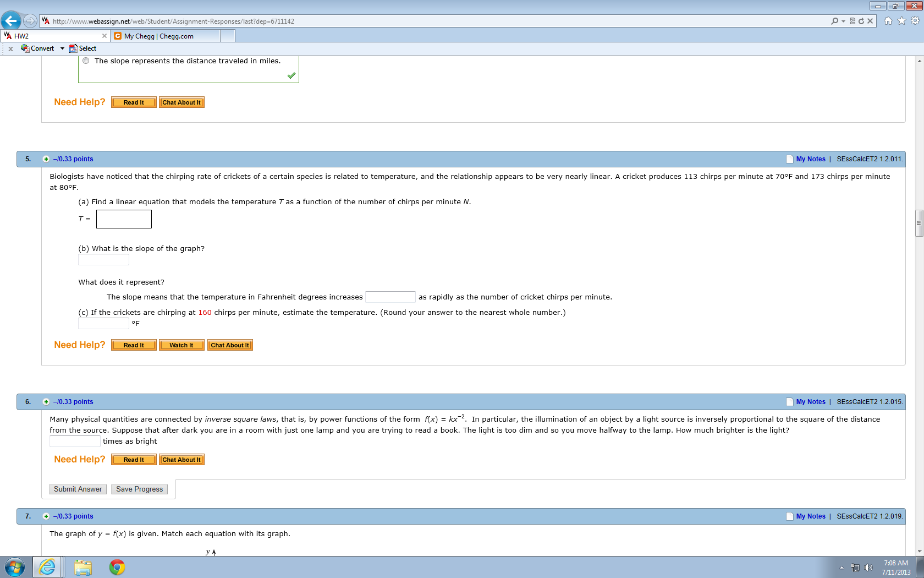Open the Favorites star panel

(901, 21)
